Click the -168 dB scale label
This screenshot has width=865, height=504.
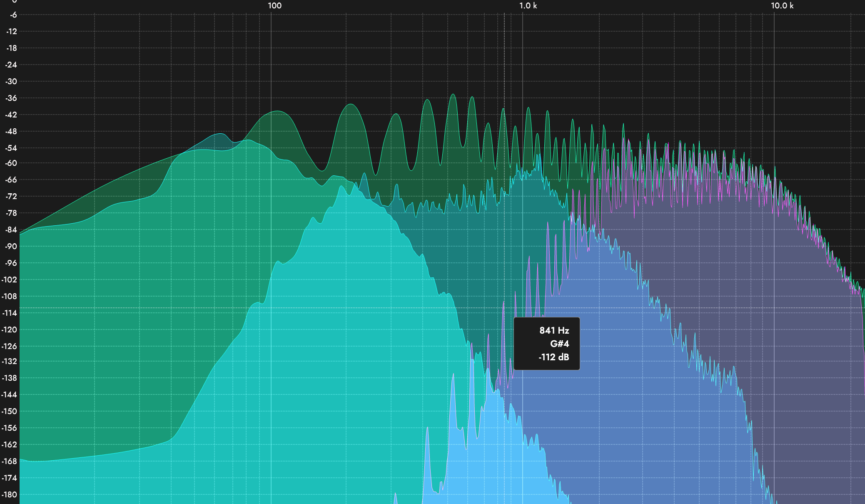coord(10,461)
